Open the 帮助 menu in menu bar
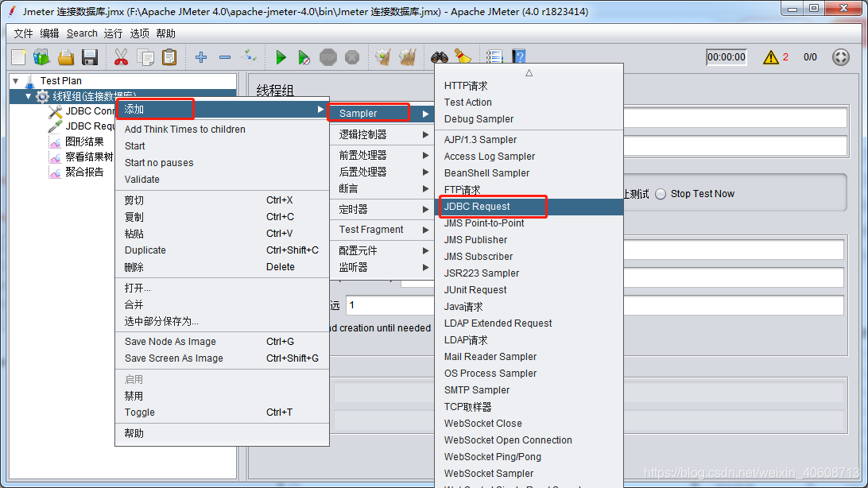 click(x=165, y=33)
